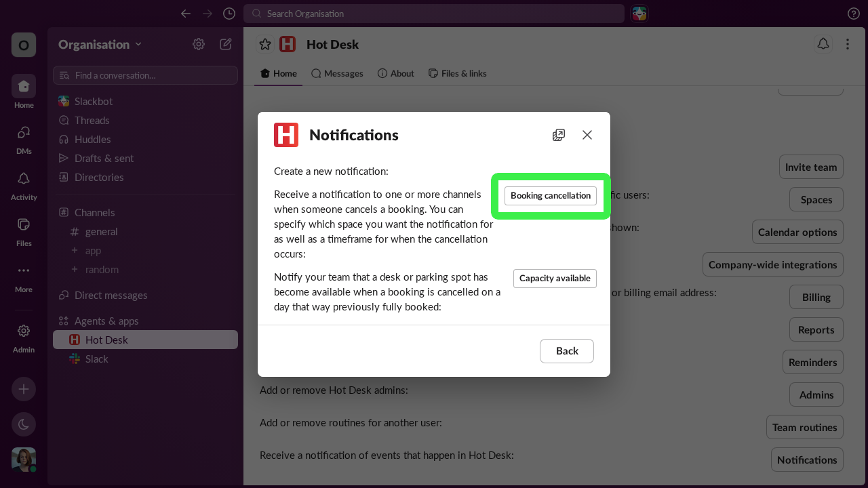Click the Team routines button
Screen dimensions: 868x488
click(805, 427)
